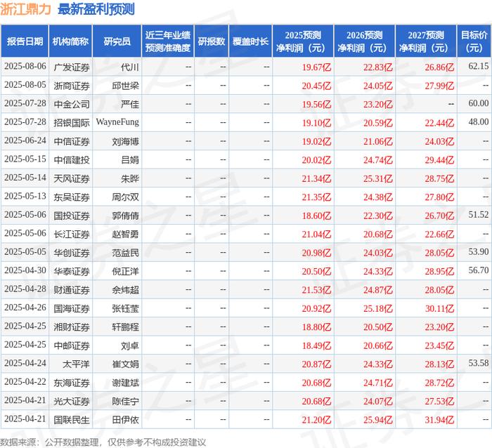Click the 31.94亿 forecast value
Screen dimensions: 492x448
[439, 419]
